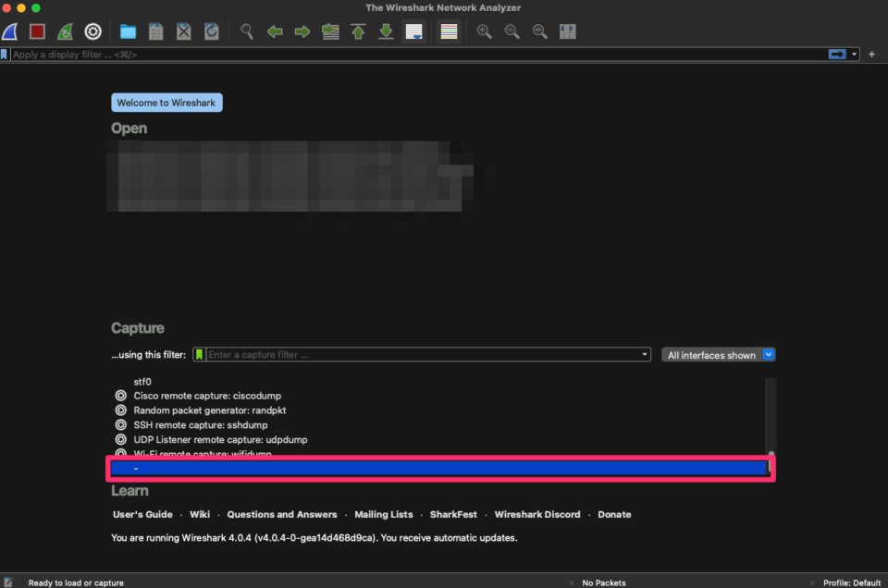Viewport: 888px width, 588px height.
Task: Toggle automatic scrolling in live capture
Action: pos(413,31)
